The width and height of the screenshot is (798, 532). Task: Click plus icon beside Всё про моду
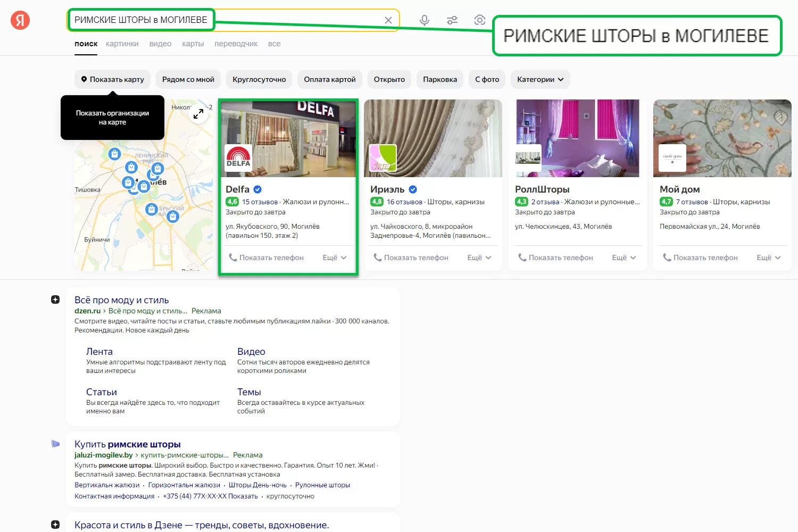(55, 300)
